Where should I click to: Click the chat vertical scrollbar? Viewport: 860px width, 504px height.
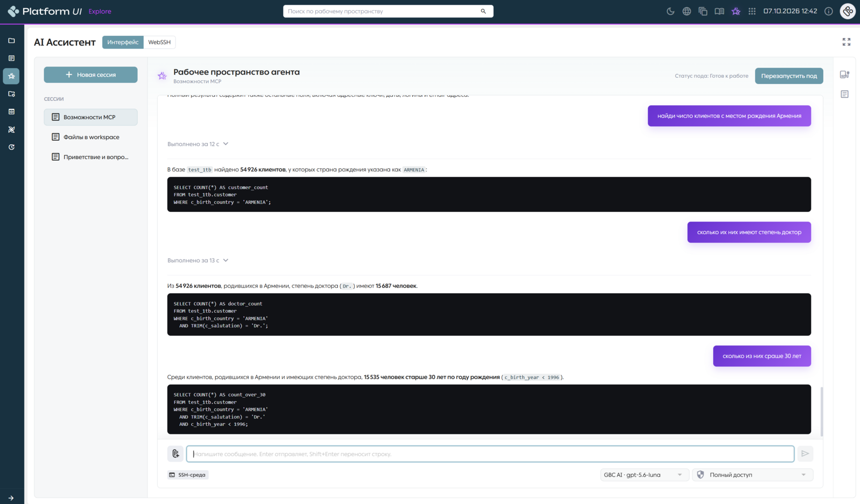(822, 411)
